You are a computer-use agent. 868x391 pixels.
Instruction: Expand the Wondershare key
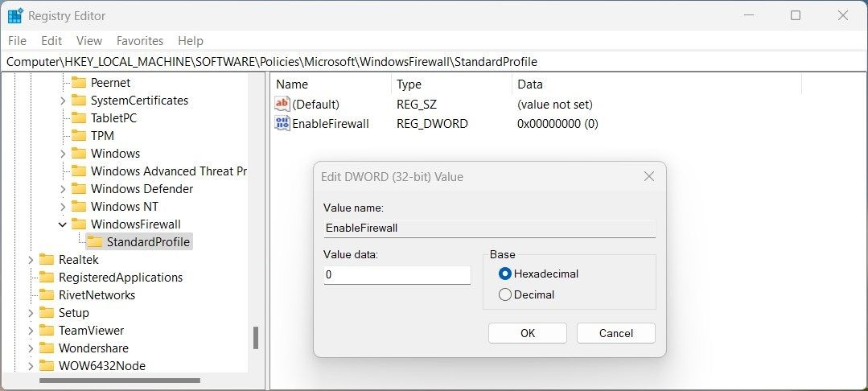coord(31,349)
